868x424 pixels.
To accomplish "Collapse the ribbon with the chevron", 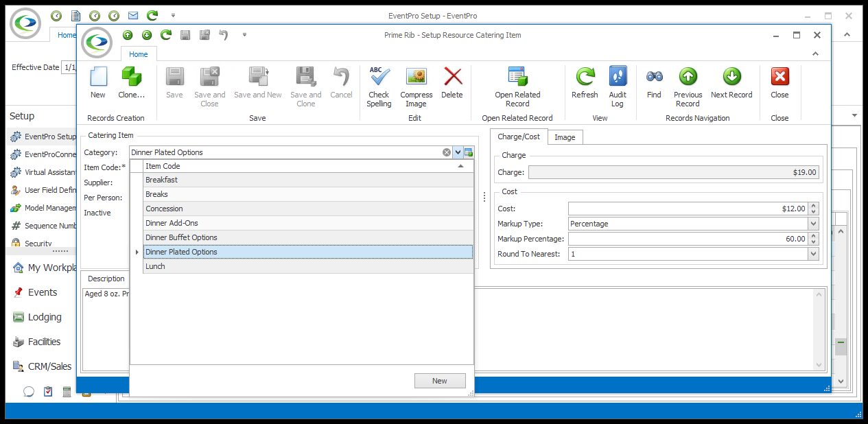I will click(816, 54).
